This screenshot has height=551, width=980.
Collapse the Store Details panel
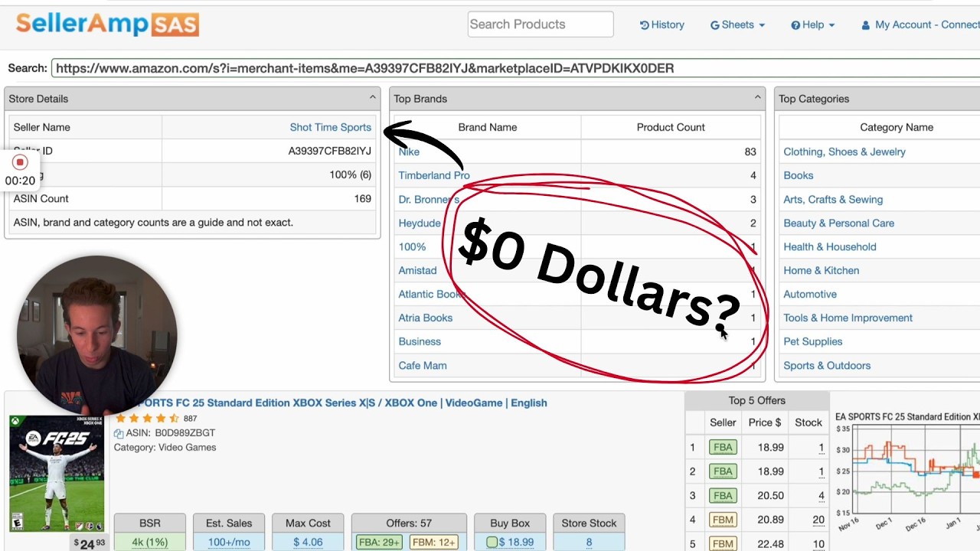point(373,98)
